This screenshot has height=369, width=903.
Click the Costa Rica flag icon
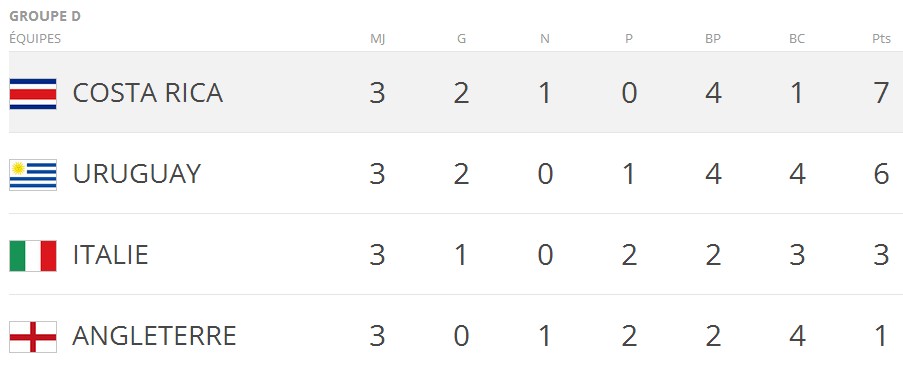point(33,94)
